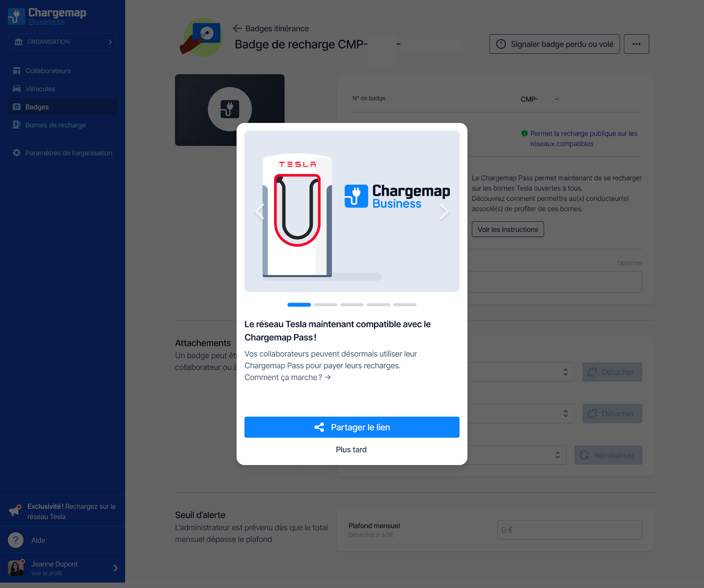The height and width of the screenshot is (588, 704).
Task: Click the car icon next to Véhicules
Action: tap(17, 89)
